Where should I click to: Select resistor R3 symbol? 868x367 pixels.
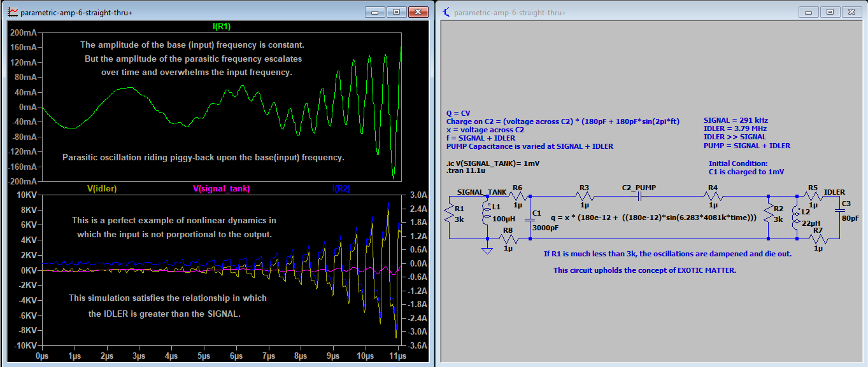(x=585, y=197)
